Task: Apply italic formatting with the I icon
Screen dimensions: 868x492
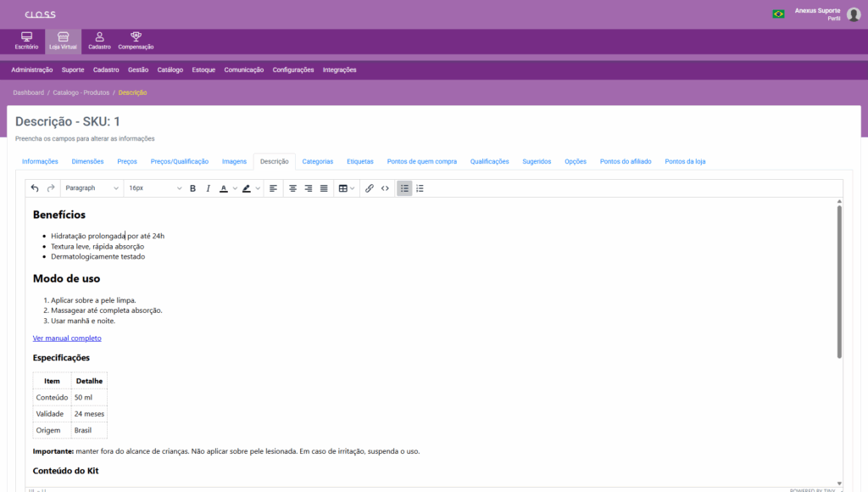Action: point(208,188)
